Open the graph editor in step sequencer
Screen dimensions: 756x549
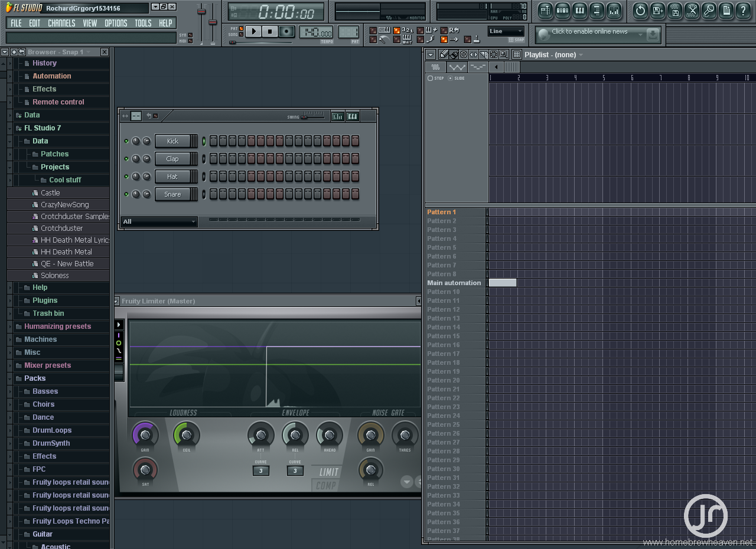(337, 116)
